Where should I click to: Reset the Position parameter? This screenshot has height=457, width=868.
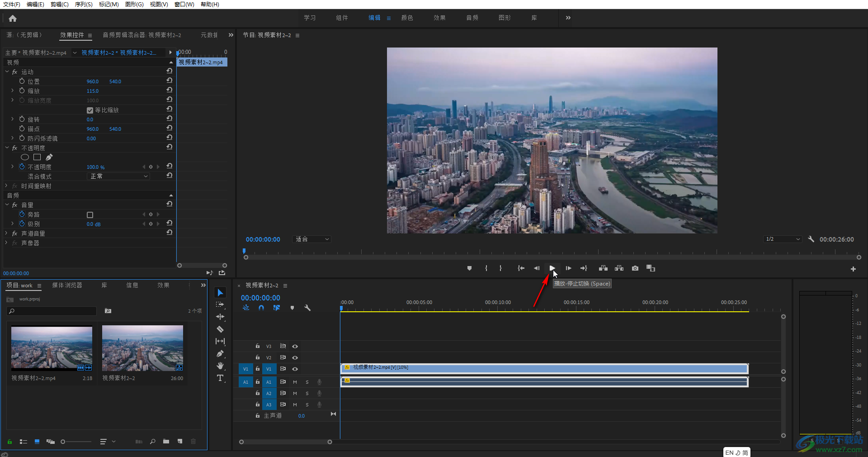(x=169, y=81)
